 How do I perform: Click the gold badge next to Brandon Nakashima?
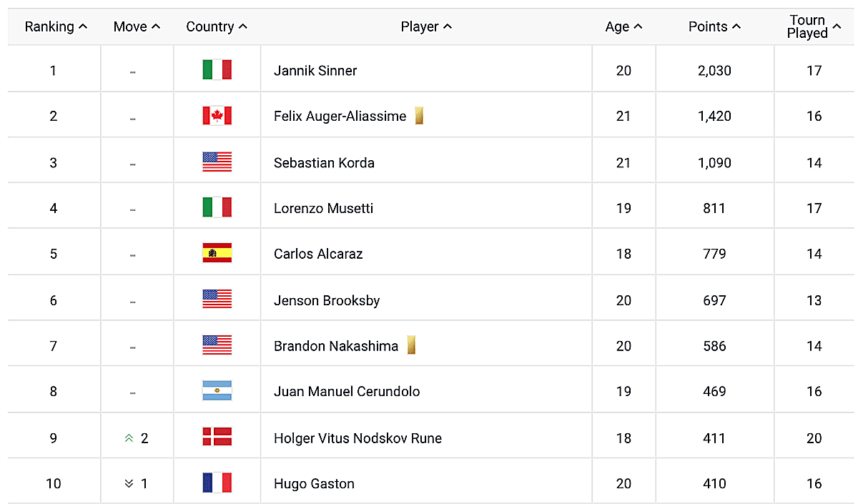coord(411,346)
